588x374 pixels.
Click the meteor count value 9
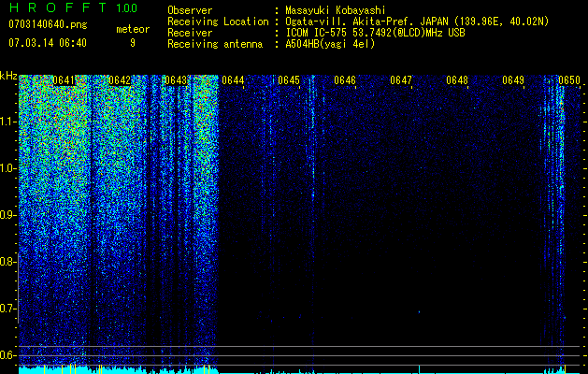(x=133, y=43)
